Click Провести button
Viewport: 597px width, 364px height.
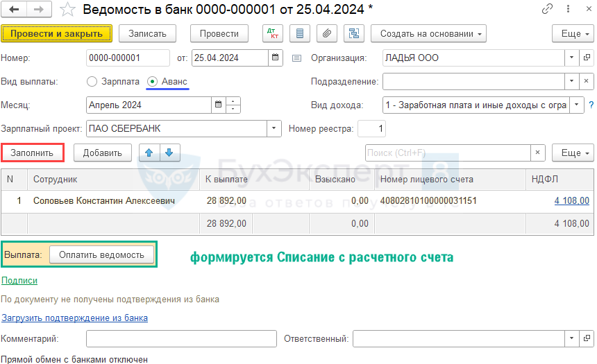click(x=219, y=33)
